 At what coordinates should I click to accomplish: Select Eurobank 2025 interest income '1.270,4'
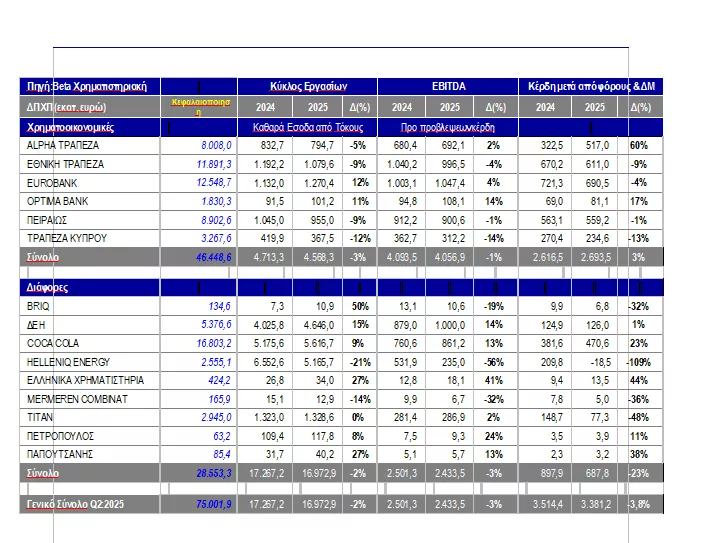click(319, 183)
